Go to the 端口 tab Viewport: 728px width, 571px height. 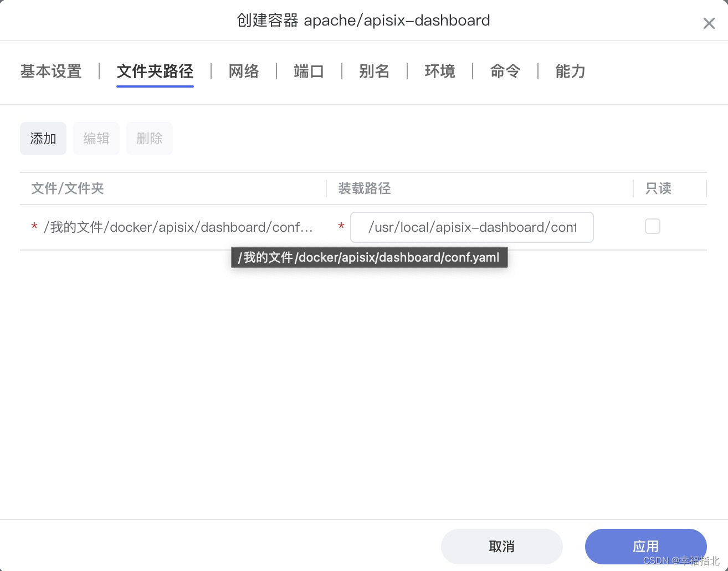coord(309,72)
